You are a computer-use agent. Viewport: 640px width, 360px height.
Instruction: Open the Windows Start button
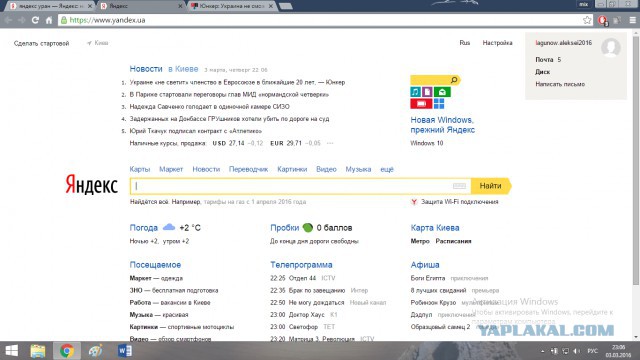click(x=12, y=351)
